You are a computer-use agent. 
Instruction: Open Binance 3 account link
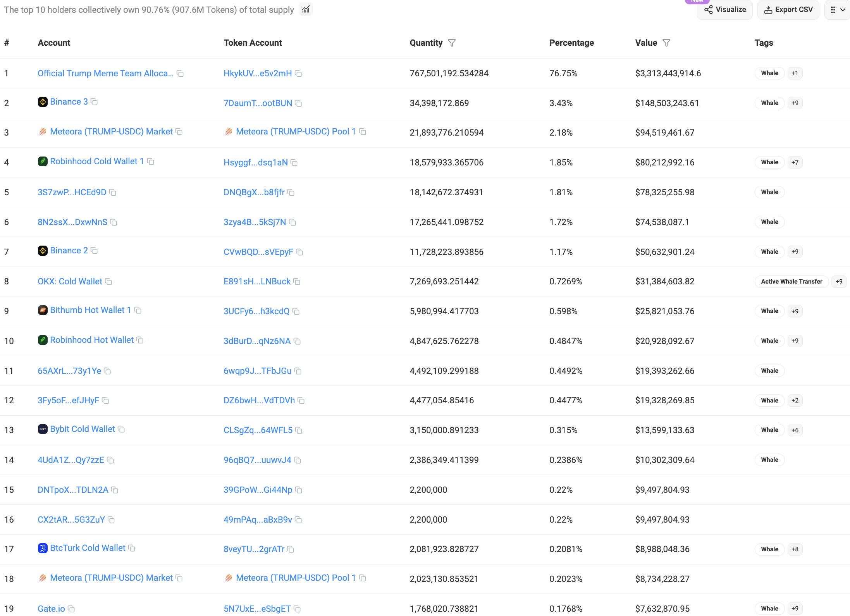click(69, 102)
